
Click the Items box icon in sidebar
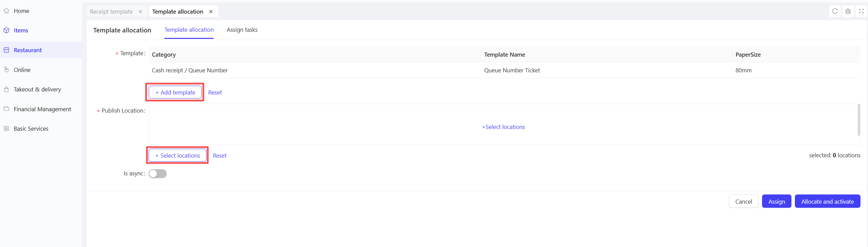click(6, 30)
